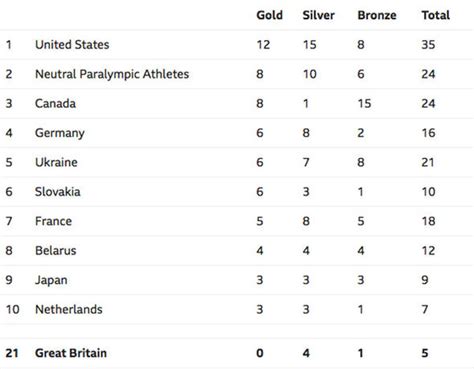Viewport: 474px width, 369px height.
Task: Click the Total column header
Action: [435, 15]
